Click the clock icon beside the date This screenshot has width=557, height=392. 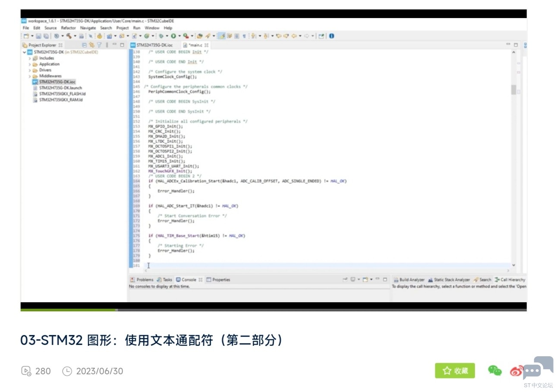coord(67,371)
